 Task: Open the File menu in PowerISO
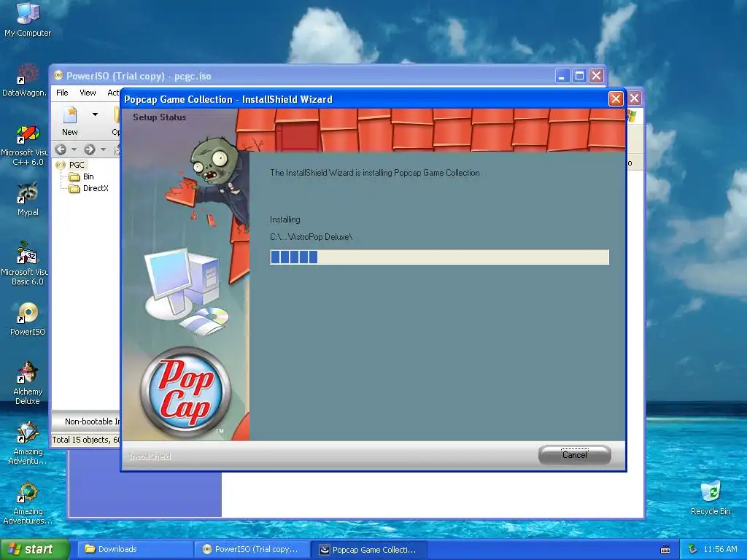point(62,93)
